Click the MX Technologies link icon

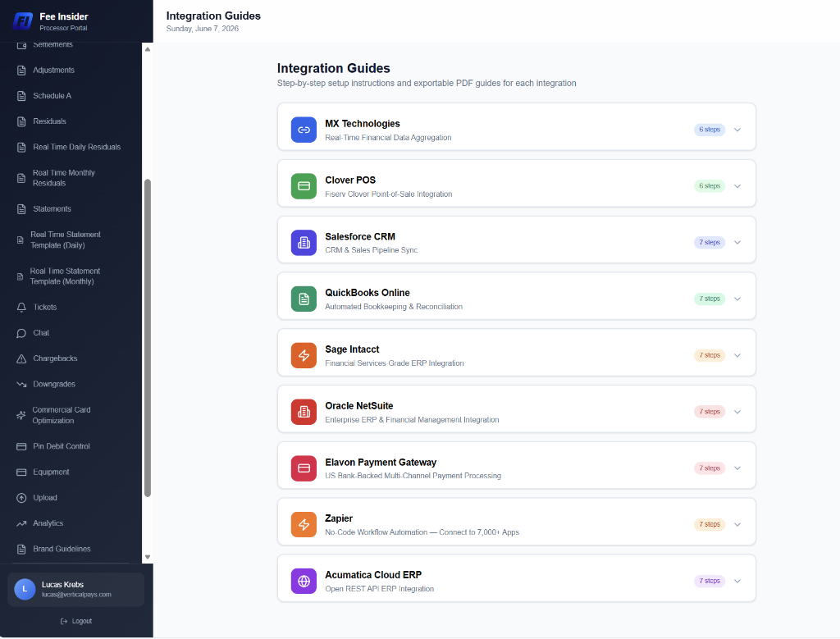click(x=304, y=130)
